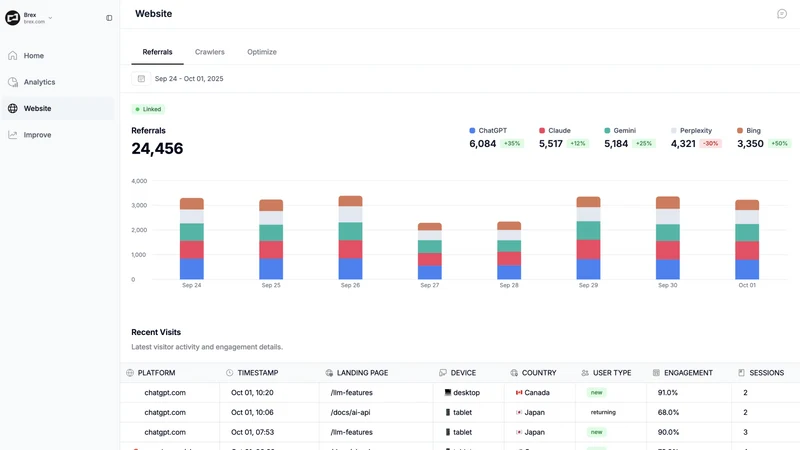Click the ChatGPT blue legend swatch
The image size is (800, 450).
click(472, 131)
